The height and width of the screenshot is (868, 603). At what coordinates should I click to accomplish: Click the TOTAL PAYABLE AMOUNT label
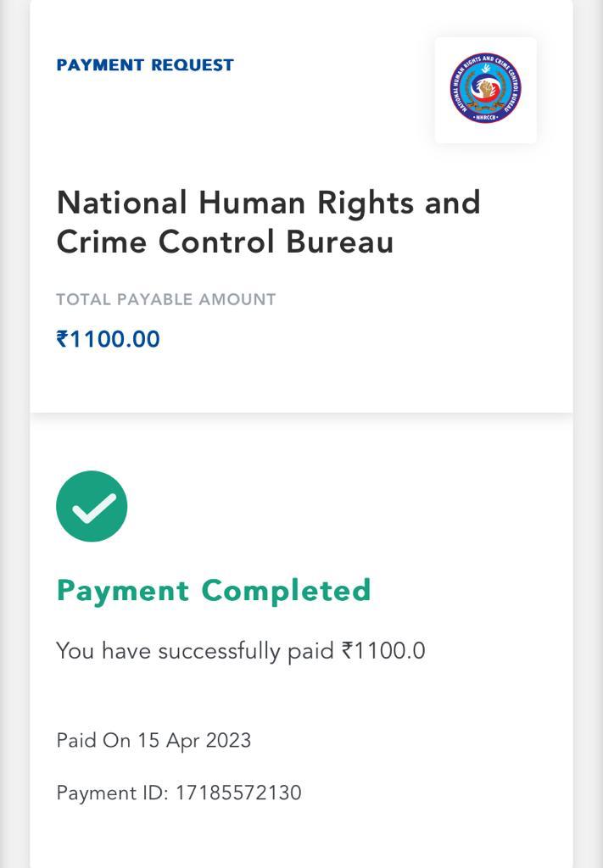[166, 299]
